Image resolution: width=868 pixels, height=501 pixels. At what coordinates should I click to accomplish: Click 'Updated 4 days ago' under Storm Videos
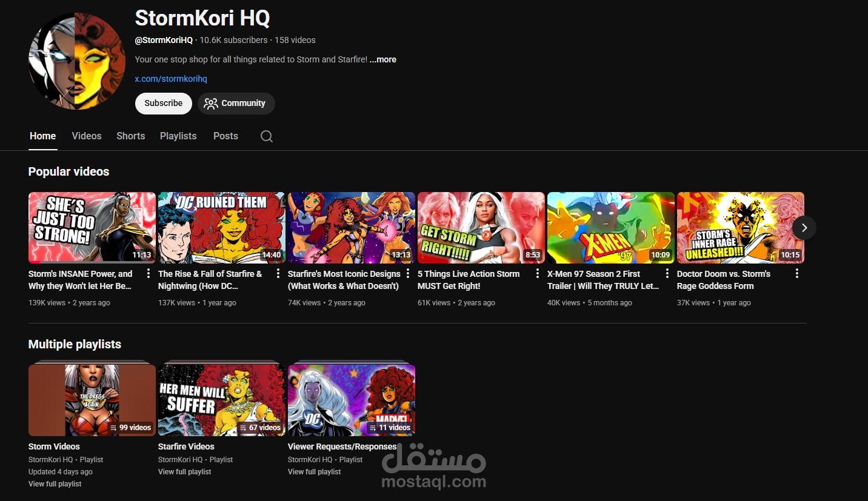coord(61,472)
